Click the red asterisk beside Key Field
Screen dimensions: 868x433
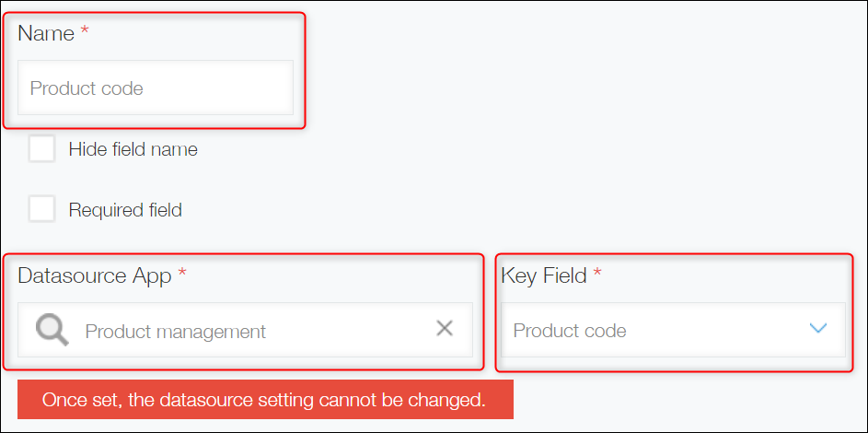coord(597,275)
